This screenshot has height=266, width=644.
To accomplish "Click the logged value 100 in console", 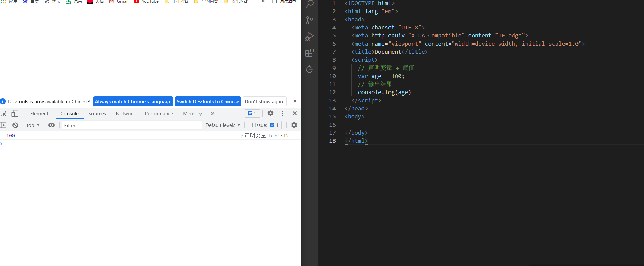I will [10, 136].
